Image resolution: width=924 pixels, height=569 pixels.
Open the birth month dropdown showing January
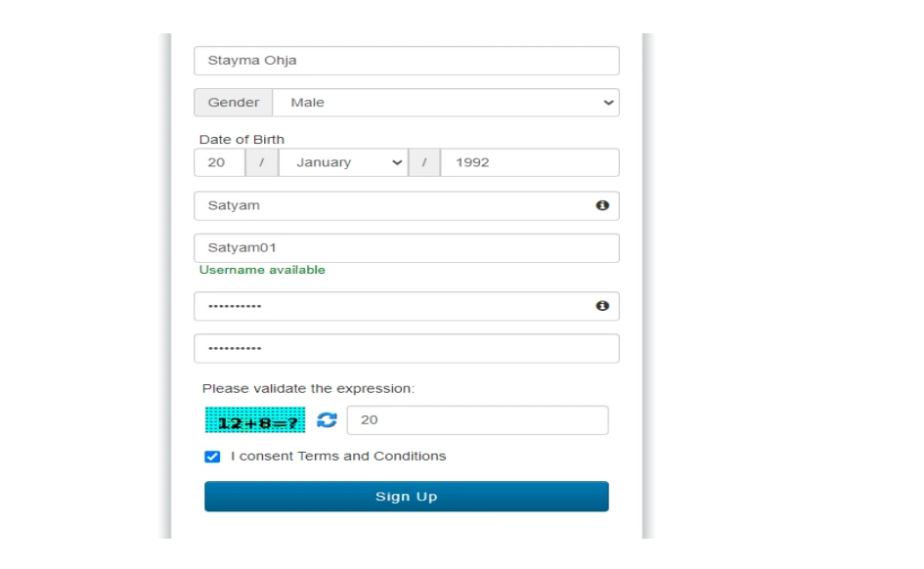point(341,162)
